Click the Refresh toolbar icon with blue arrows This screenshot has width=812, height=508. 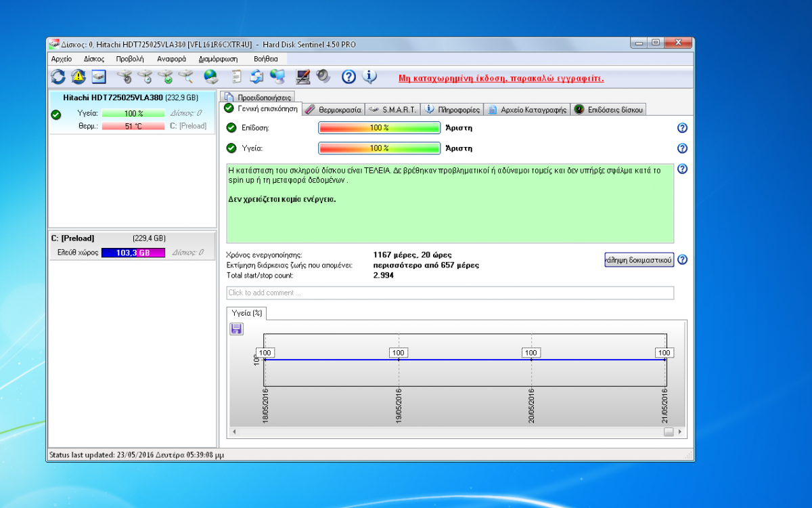(58, 77)
